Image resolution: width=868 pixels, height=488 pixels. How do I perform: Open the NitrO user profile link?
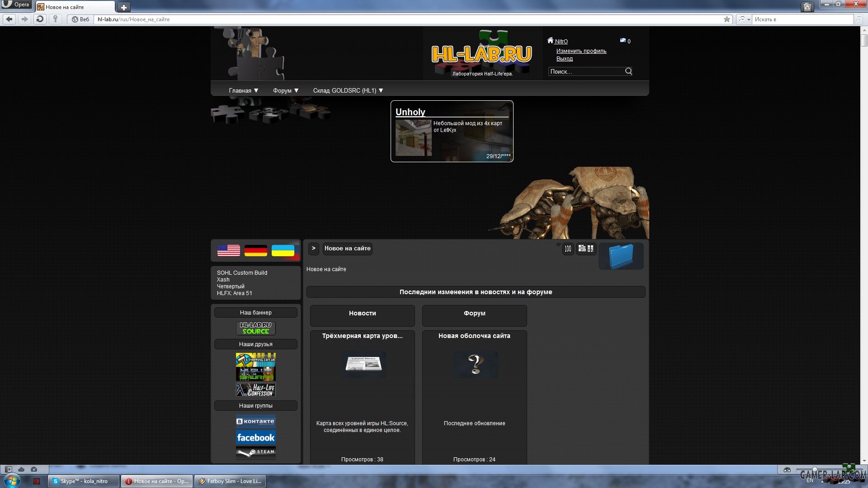point(561,41)
